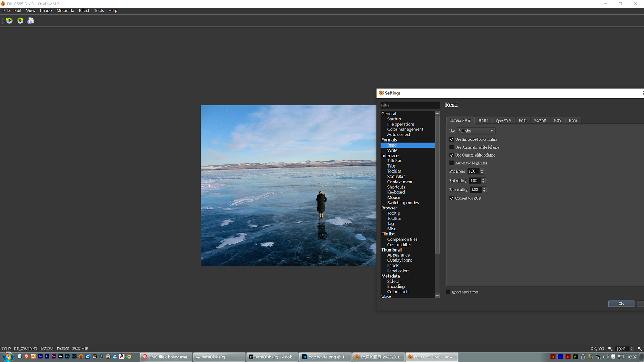Click the RSS feed quick launch icon
This screenshot has width=644, height=362.
click(33, 356)
